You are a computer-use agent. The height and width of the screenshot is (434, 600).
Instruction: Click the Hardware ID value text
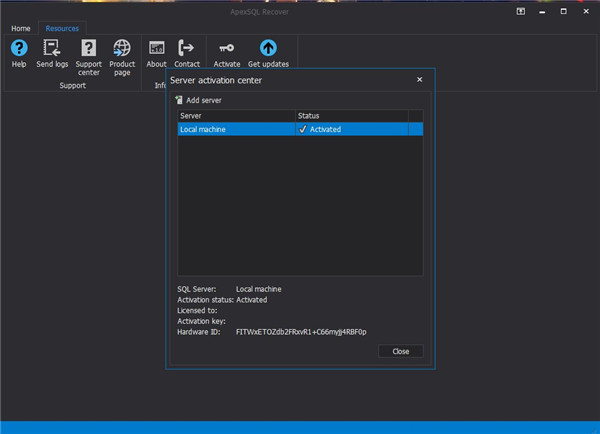tap(301, 330)
